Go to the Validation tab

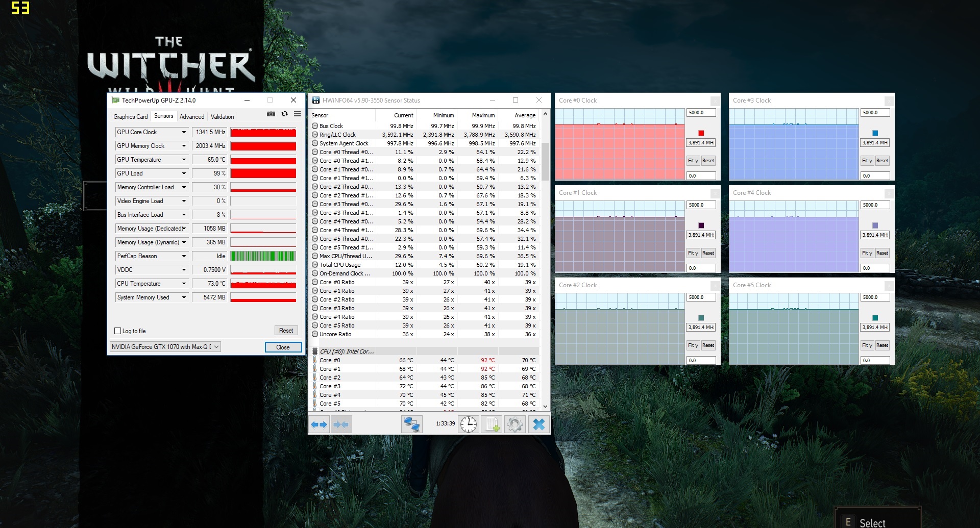(223, 117)
